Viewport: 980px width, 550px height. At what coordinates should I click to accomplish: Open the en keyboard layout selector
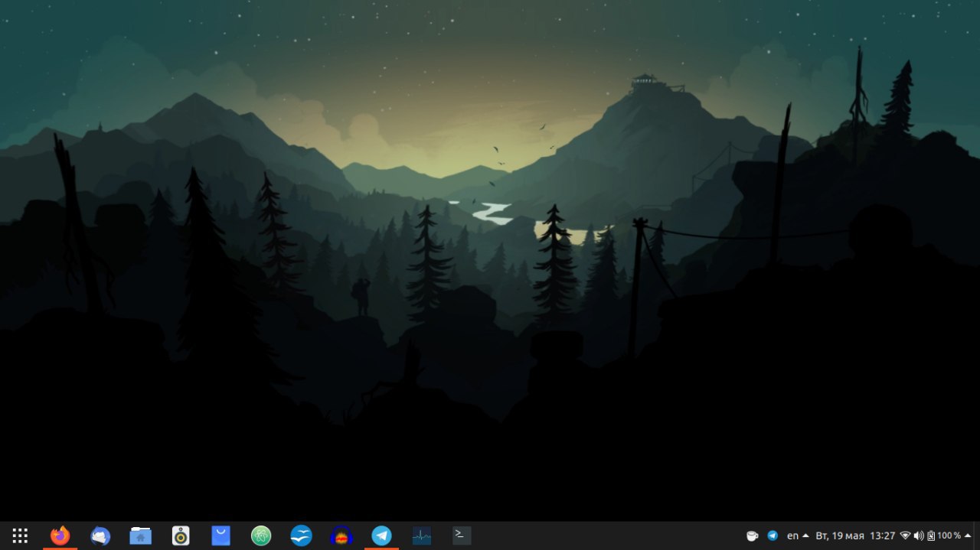pyautogui.click(x=798, y=536)
